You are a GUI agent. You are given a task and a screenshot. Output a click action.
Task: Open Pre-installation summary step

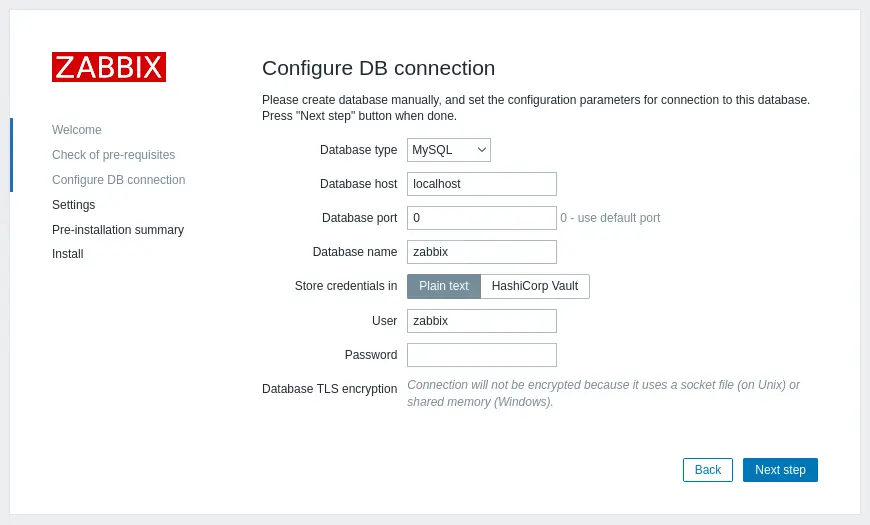tap(118, 230)
